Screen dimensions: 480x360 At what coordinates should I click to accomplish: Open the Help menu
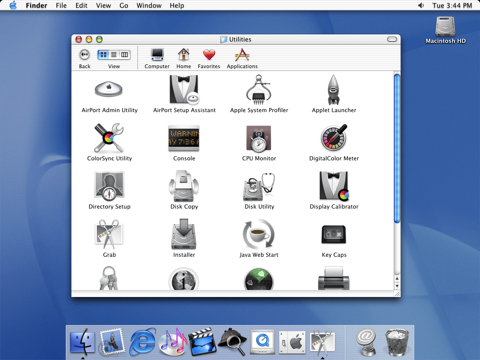tap(177, 5)
